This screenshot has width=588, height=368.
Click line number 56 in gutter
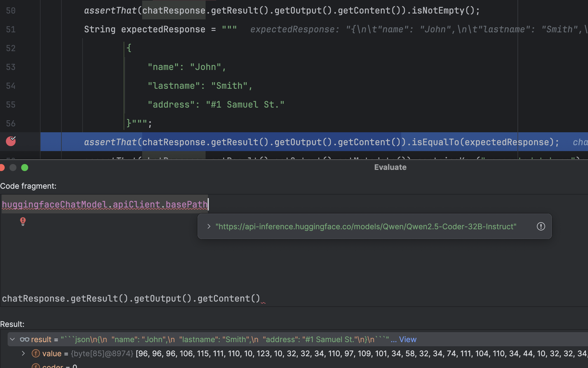tap(11, 123)
